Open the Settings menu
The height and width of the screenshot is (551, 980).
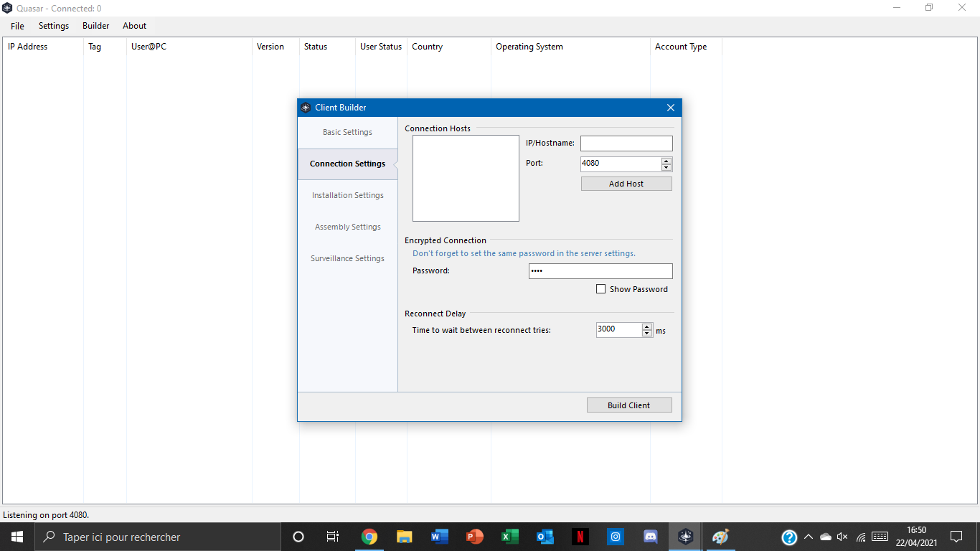coord(54,26)
